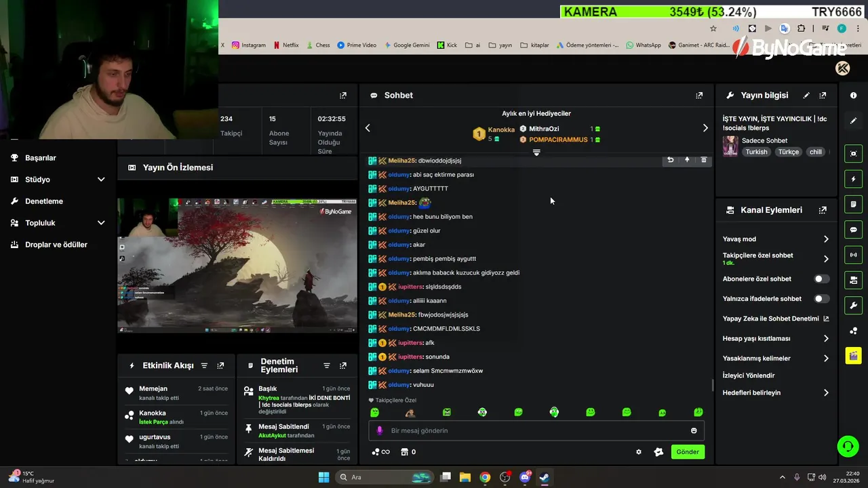The width and height of the screenshot is (868, 488).
Task: Edit stream info with the pencil icon
Action: (x=806, y=96)
